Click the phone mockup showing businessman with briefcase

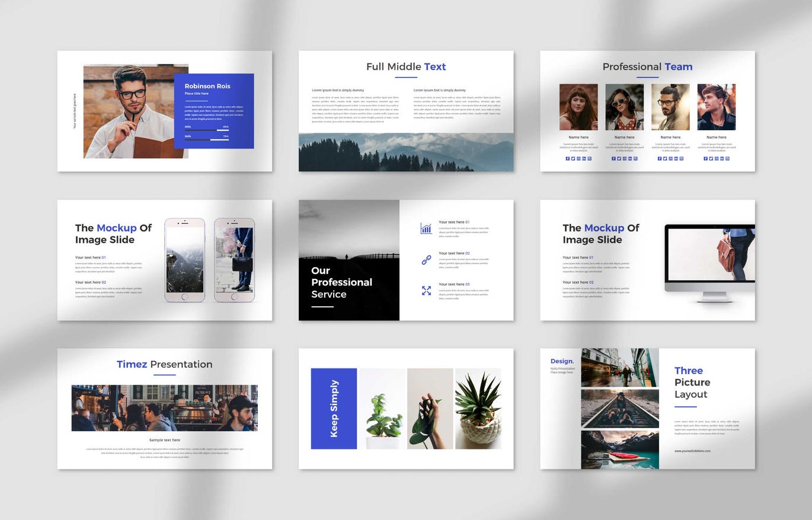(x=234, y=259)
